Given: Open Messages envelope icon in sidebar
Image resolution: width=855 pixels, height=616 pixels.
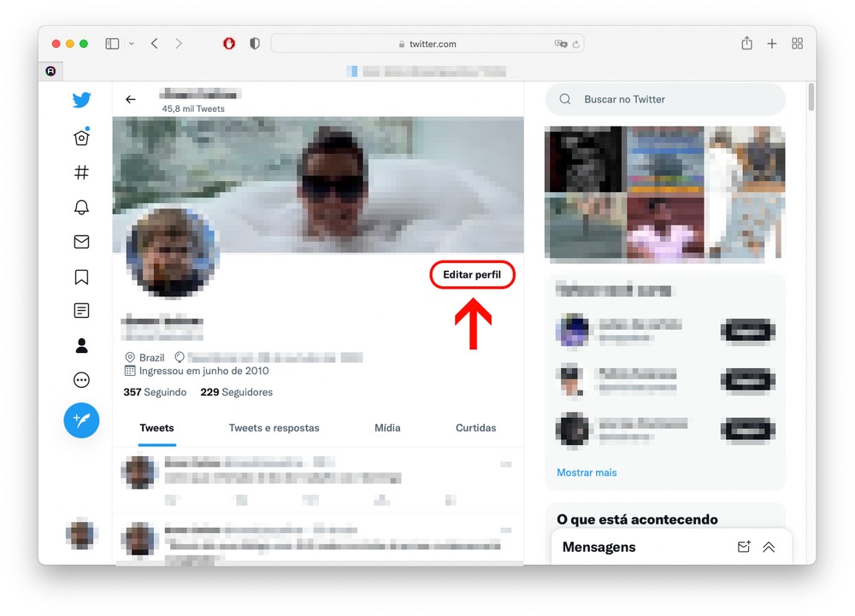Looking at the screenshot, I should pos(81,242).
